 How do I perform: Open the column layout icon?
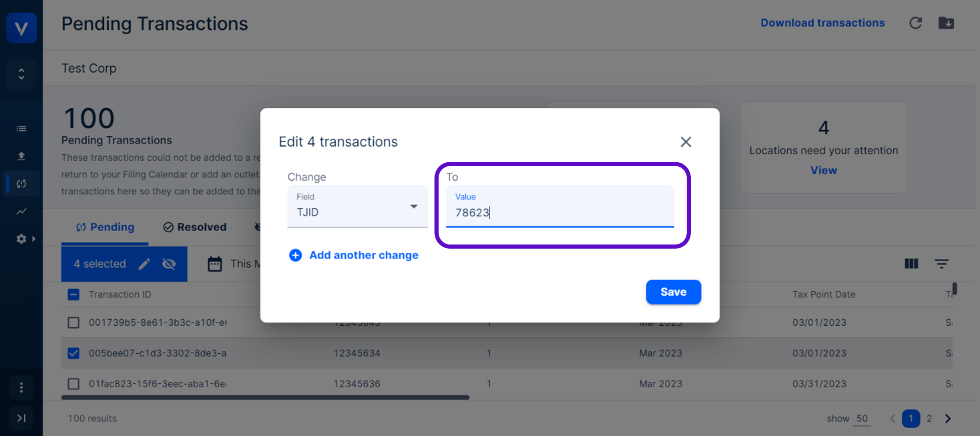[x=911, y=264]
